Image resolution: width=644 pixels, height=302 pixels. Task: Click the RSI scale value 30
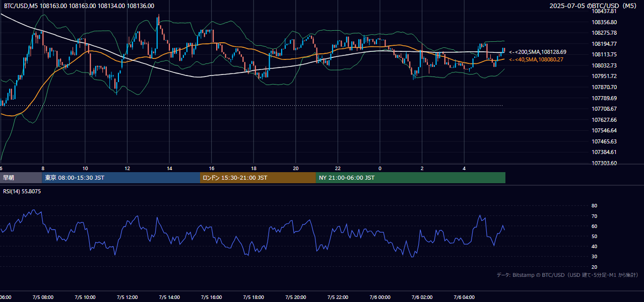click(x=594, y=257)
